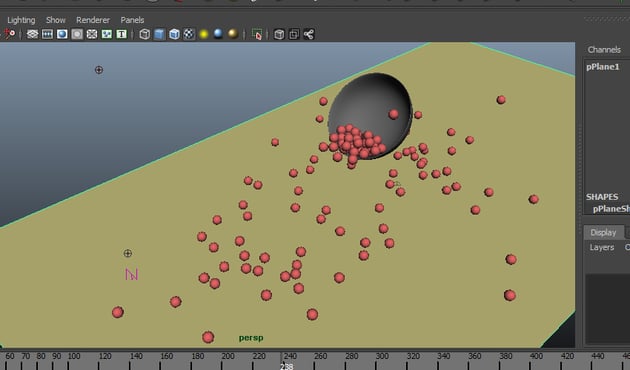This screenshot has height=370, width=630.
Task: Jump to frame 60 on time slider
Action: pos(10,356)
